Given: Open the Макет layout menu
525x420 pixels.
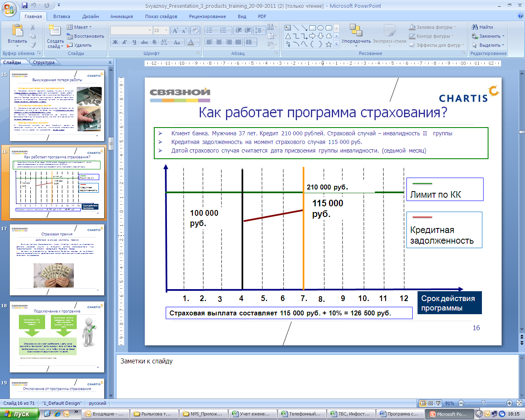Looking at the screenshot, I should coord(79,27).
